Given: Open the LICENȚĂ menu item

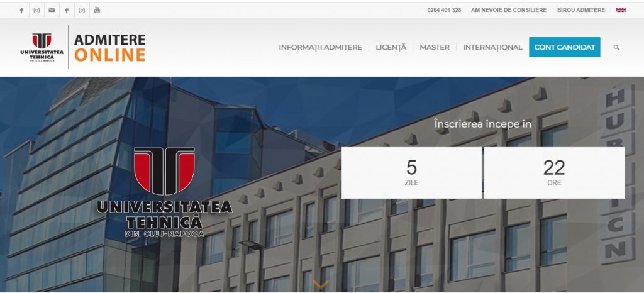Looking at the screenshot, I should click(x=391, y=47).
